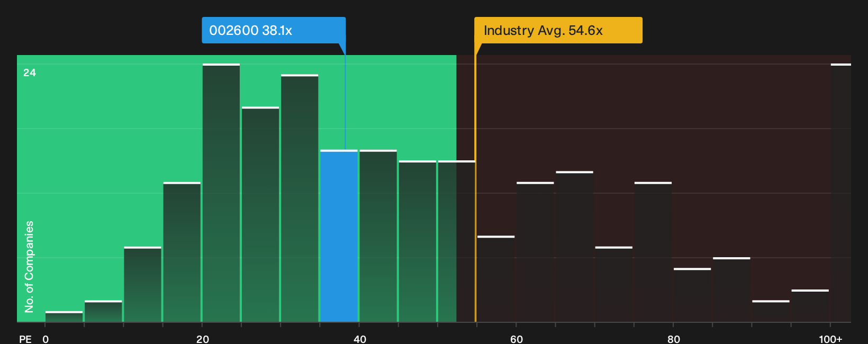
Task: Click the blue 002600 38.1x label
Action: coord(274,30)
